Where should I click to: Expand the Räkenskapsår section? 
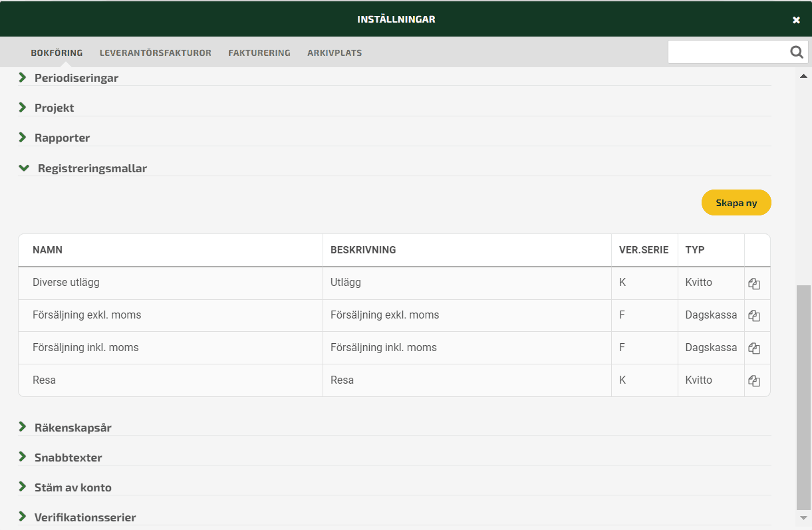pyautogui.click(x=72, y=428)
